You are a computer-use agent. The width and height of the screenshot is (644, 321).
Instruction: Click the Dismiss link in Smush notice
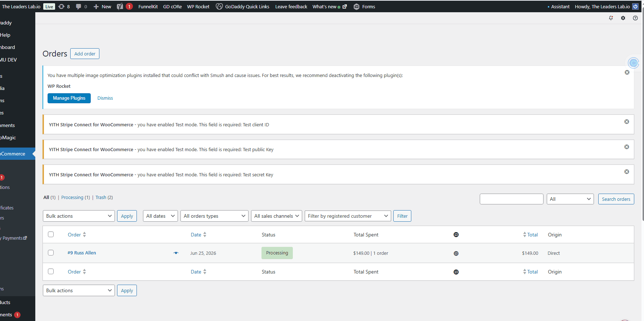[105, 98]
